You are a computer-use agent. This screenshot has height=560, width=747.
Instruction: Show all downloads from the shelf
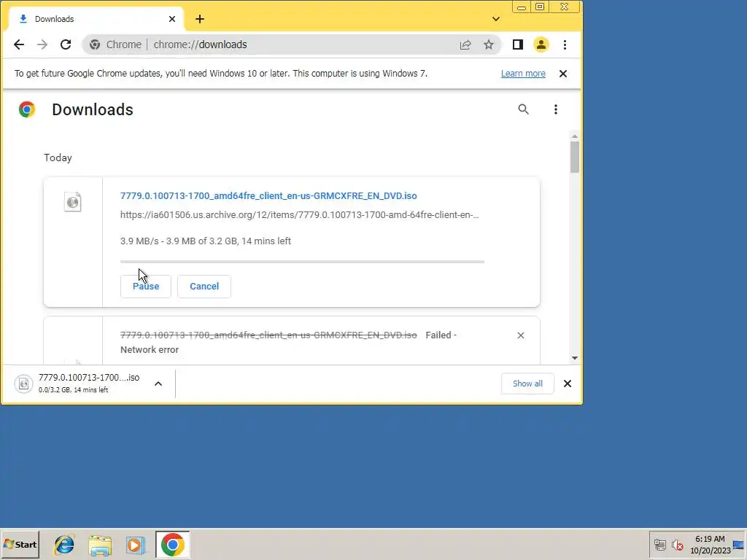[527, 384]
